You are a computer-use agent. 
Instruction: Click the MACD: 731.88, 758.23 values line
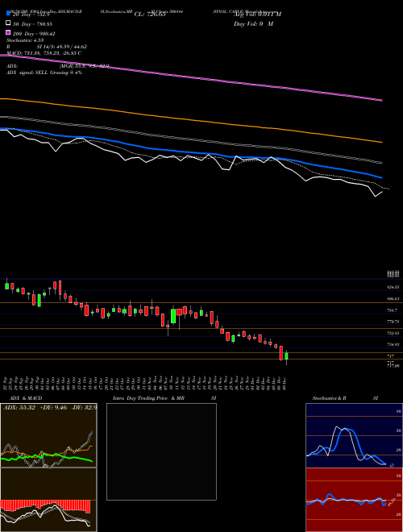44,53
